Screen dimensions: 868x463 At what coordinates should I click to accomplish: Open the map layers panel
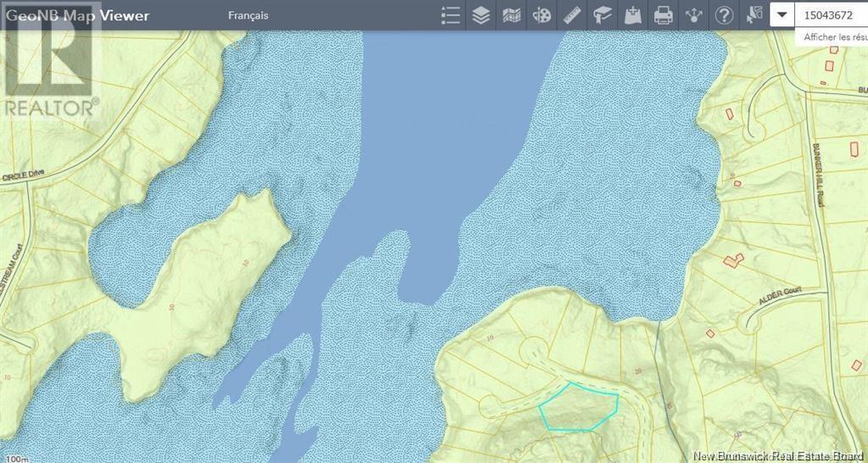coord(481,15)
